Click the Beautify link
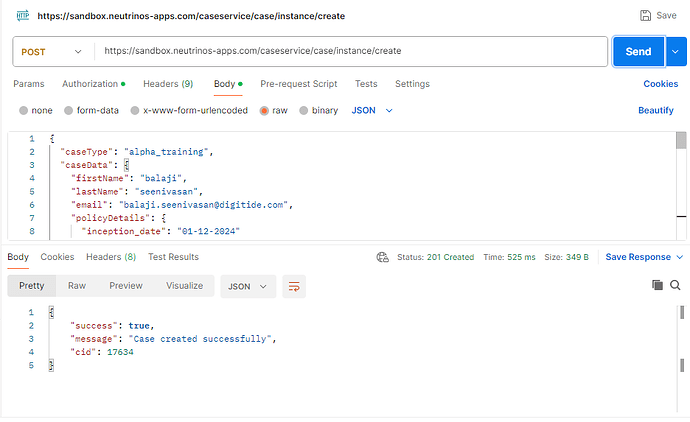The image size is (690, 422). tap(656, 110)
